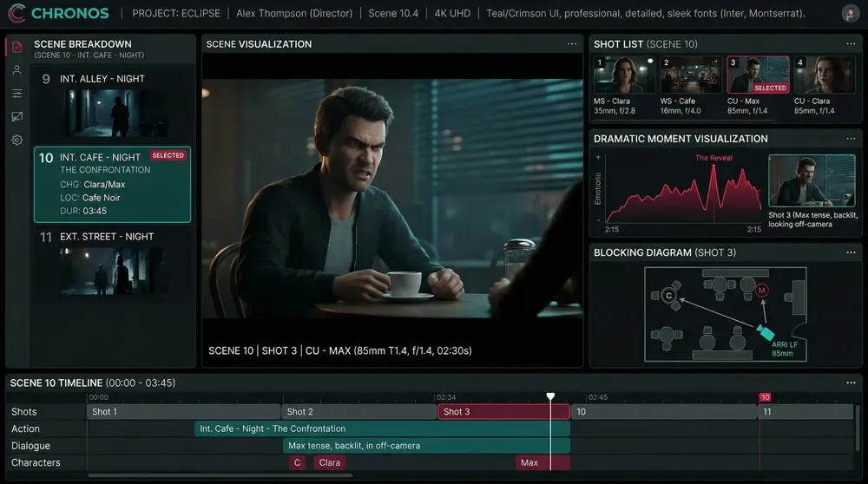The height and width of the screenshot is (484, 868).
Task: Click the Dramatic Moment Shot 3 preview thumbnail
Action: pos(812,180)
